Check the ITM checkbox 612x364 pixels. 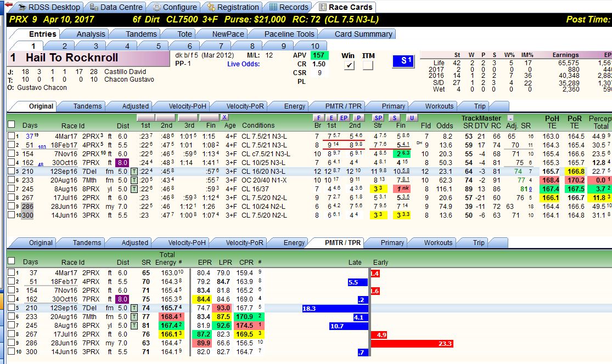point(368,65)
